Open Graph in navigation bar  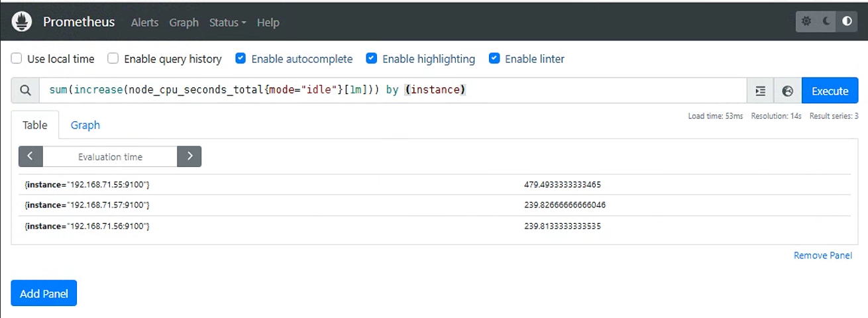184,22
